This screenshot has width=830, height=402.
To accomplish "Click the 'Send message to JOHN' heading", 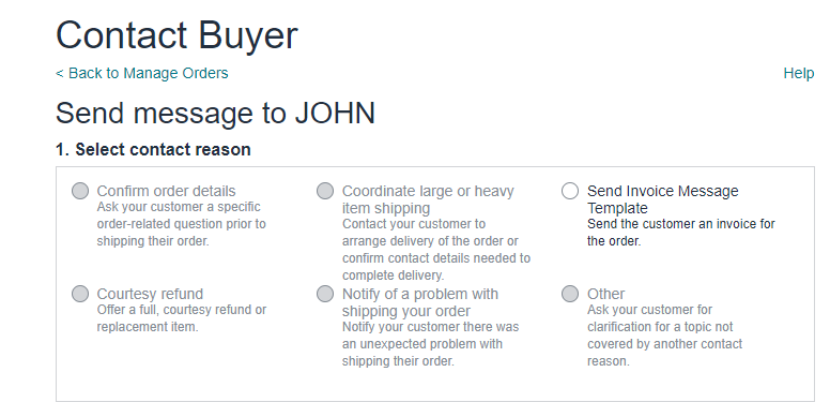I will pos(215,113).
